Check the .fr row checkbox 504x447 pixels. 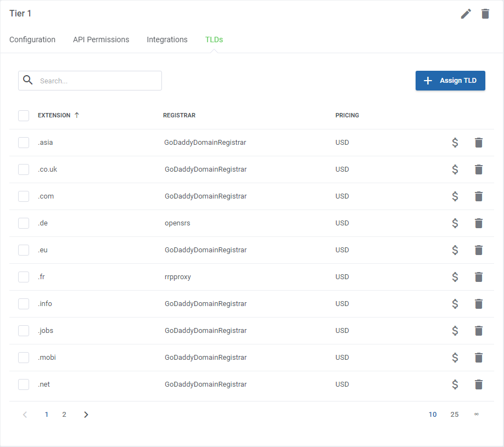coord(24,277)
